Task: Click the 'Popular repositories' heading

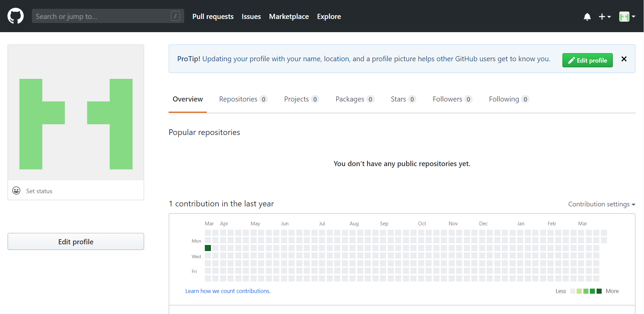Action: click(x=204, y=132)
